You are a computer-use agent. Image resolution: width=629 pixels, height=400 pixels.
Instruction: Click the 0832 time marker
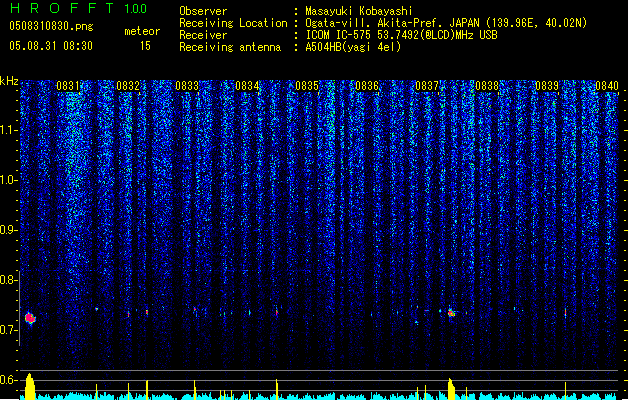tap(128, 86)
